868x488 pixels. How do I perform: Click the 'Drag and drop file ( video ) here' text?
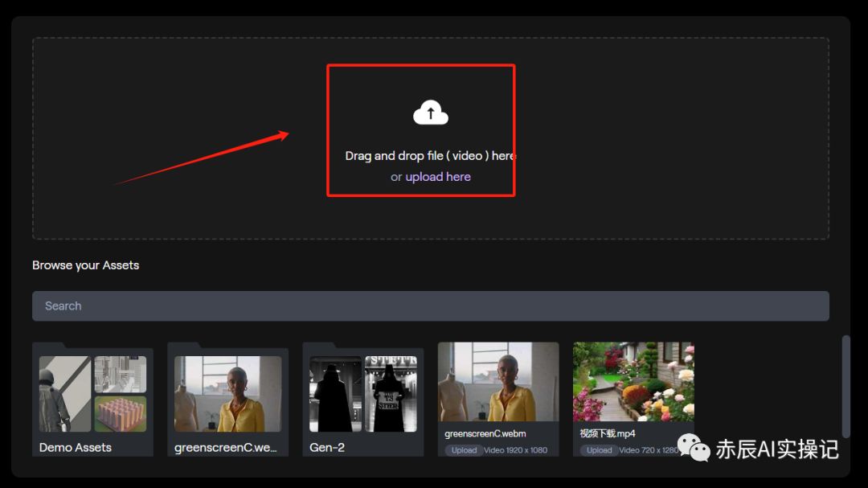430,156
